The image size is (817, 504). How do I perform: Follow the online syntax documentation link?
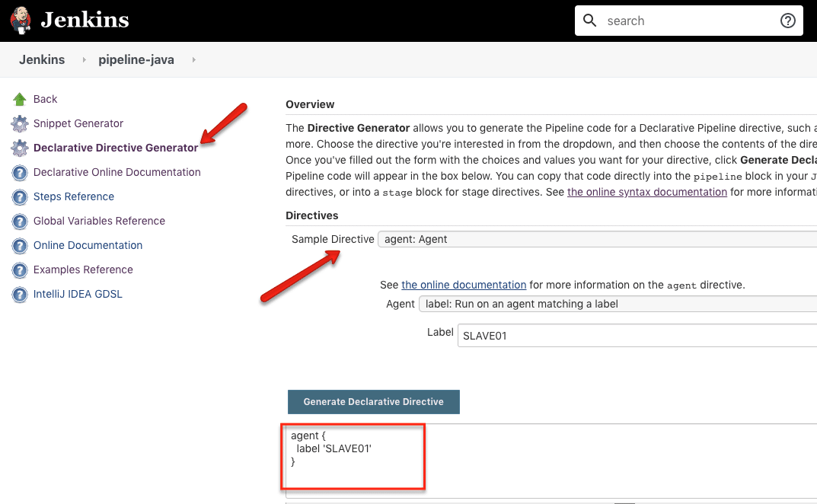(646, 192)
